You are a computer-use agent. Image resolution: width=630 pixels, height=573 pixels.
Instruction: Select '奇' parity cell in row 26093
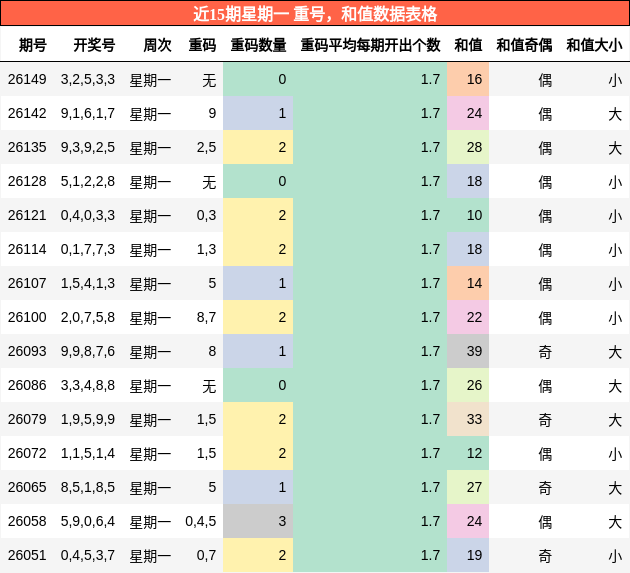click(x=545, y=352)
